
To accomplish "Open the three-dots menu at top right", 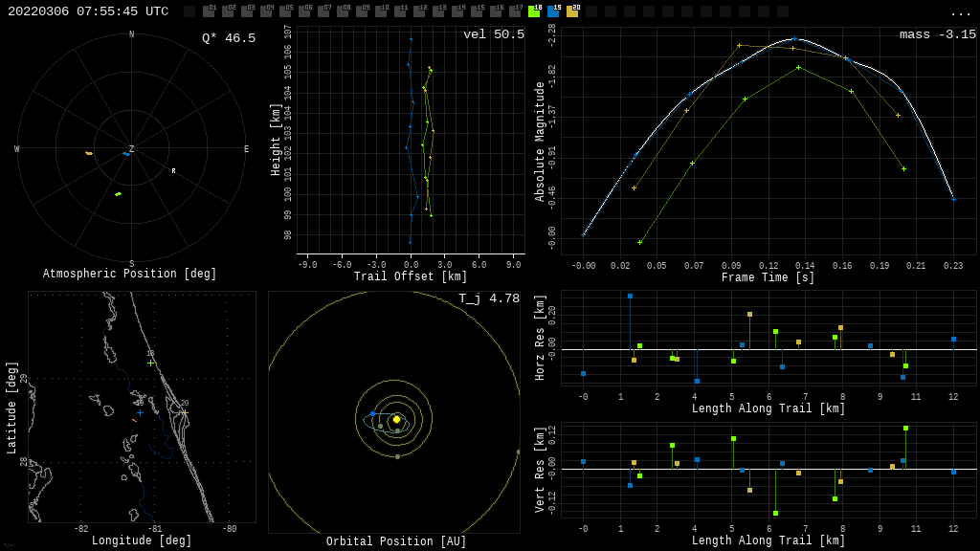I will click(x=960, y=12).
